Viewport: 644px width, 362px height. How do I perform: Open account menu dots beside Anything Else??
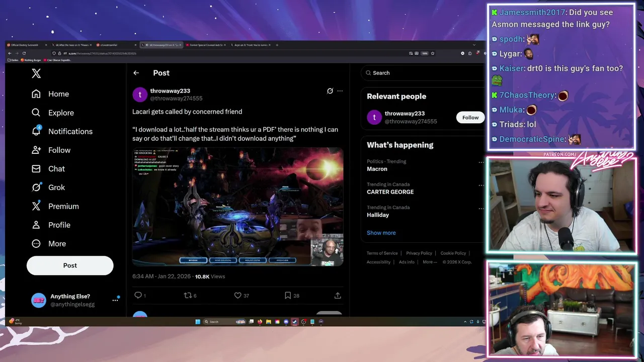115,300
